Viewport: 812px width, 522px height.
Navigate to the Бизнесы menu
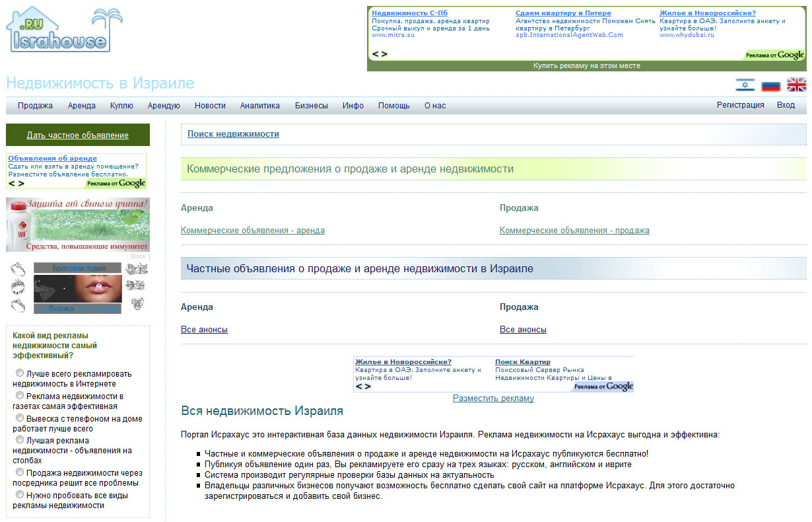click(312, 105)
